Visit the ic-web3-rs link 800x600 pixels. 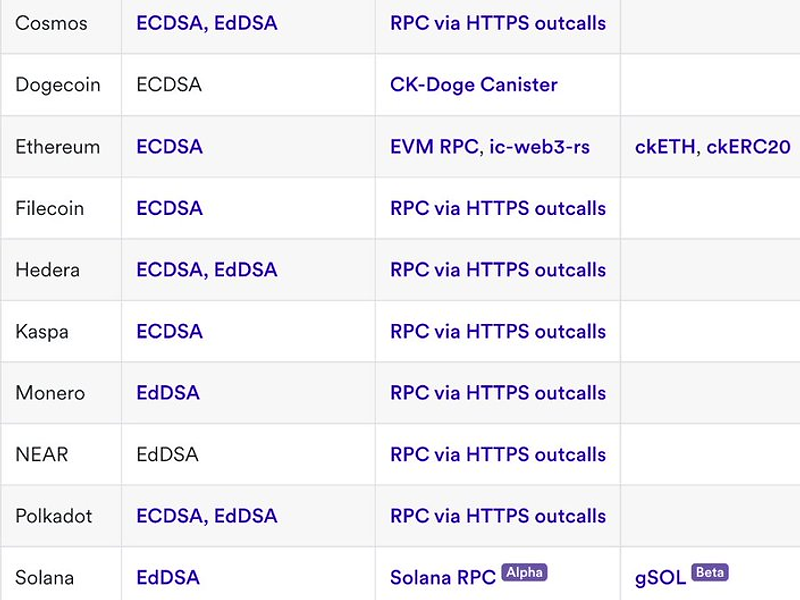540,147
